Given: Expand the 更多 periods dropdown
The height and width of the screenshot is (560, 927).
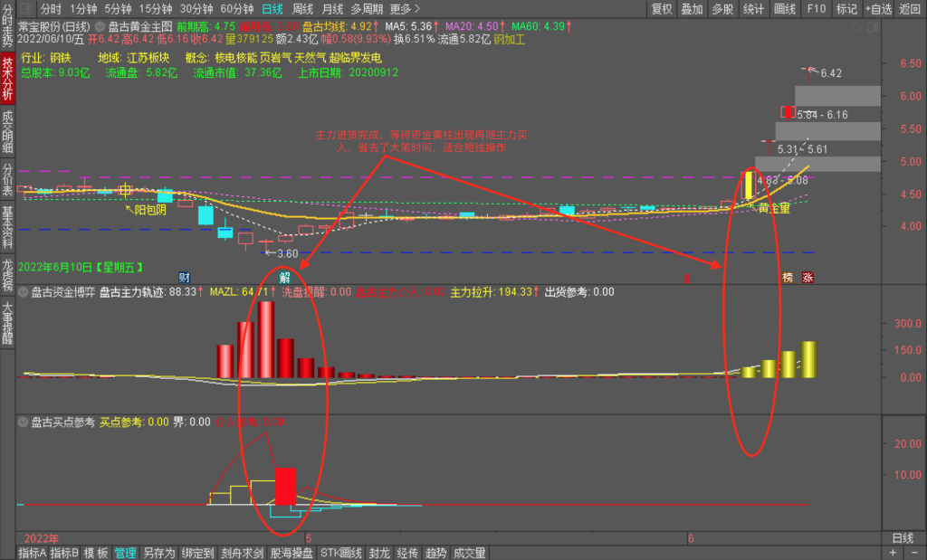Looking at the screenshot, I should [x=405, y=9].
